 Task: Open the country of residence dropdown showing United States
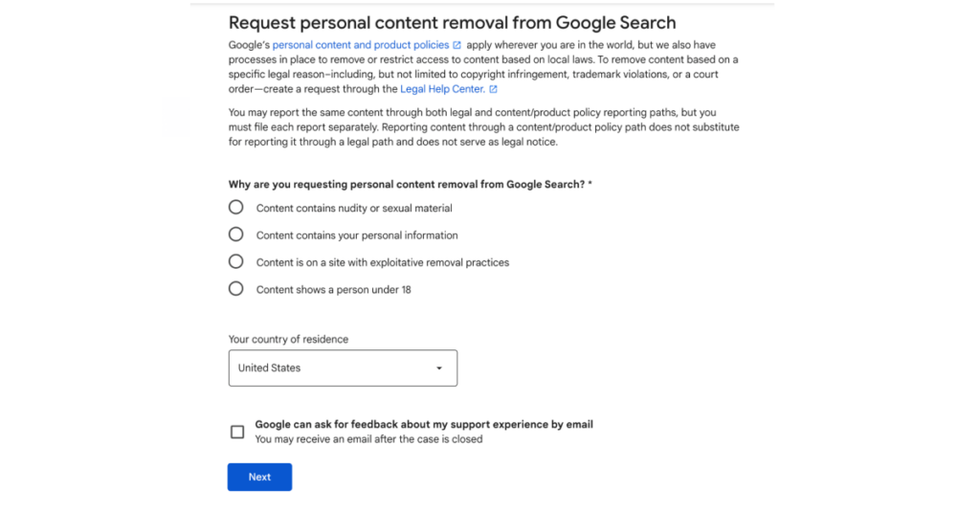[342, 368]
